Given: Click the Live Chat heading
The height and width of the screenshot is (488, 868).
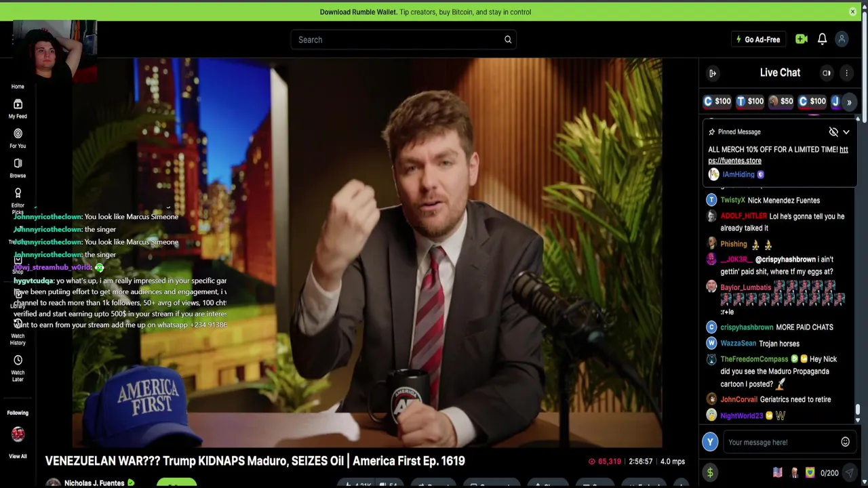Looking at the screenshot, I should pyautogui.click(x=780, y=73).
